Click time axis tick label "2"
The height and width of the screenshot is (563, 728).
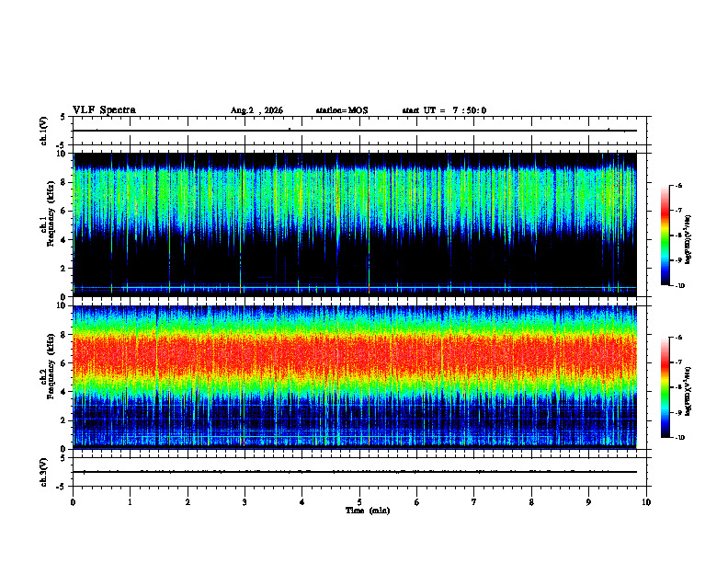188,502
